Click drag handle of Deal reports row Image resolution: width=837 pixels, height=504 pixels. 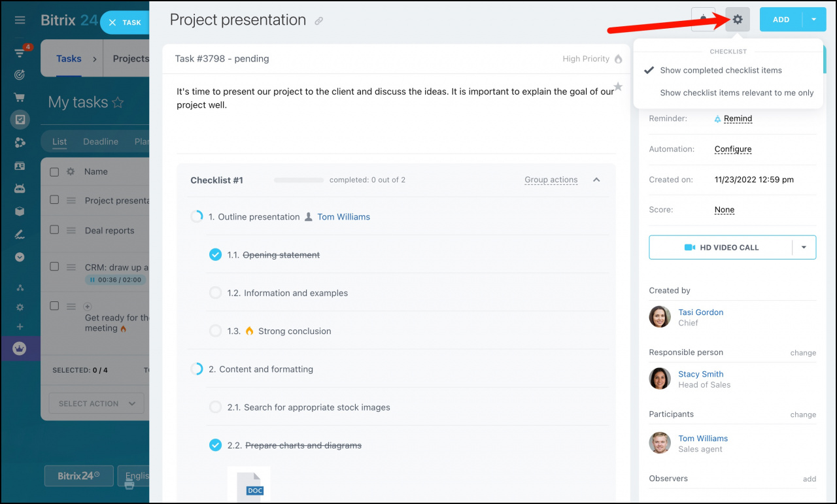pyautogui.click(x=71, y=230)
